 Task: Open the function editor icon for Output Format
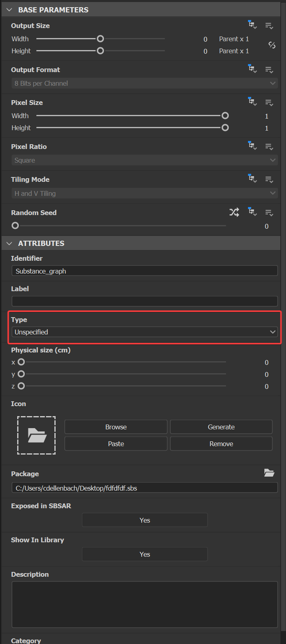pos(269,69)
